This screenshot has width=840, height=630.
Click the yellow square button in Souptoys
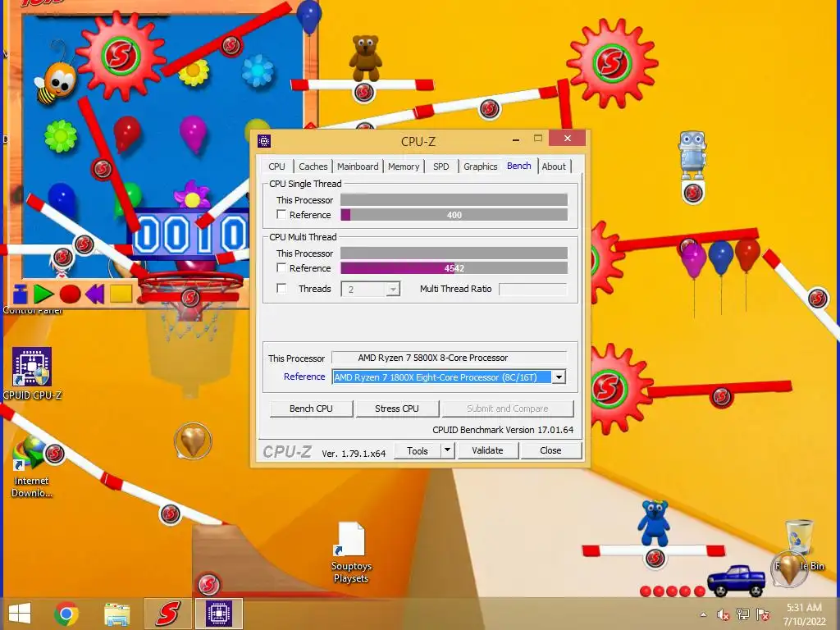click(x=121, y=294)
